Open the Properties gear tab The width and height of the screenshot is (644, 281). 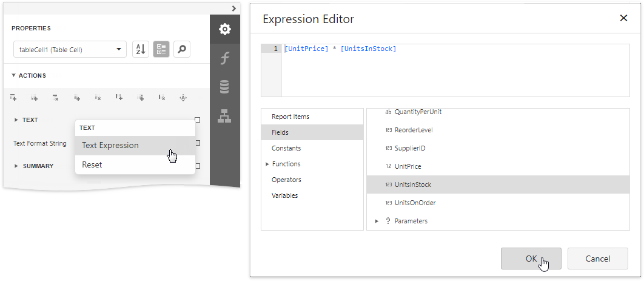click(224, 29)
